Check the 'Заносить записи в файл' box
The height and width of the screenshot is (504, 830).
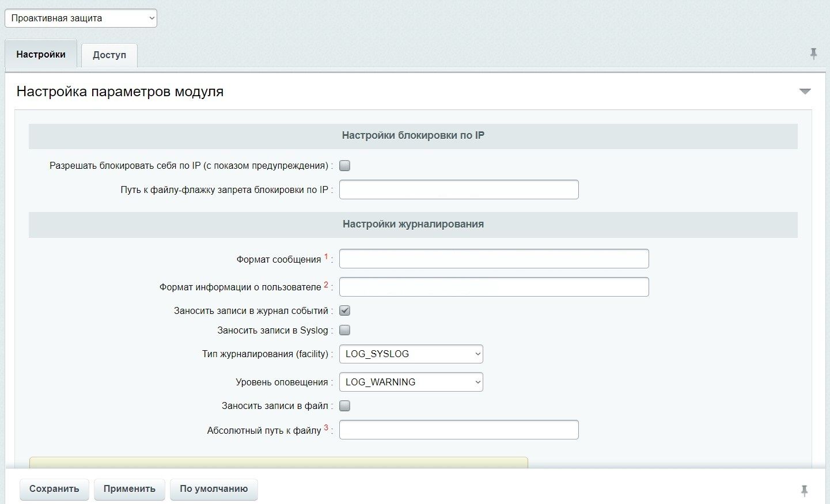(344, 406)
